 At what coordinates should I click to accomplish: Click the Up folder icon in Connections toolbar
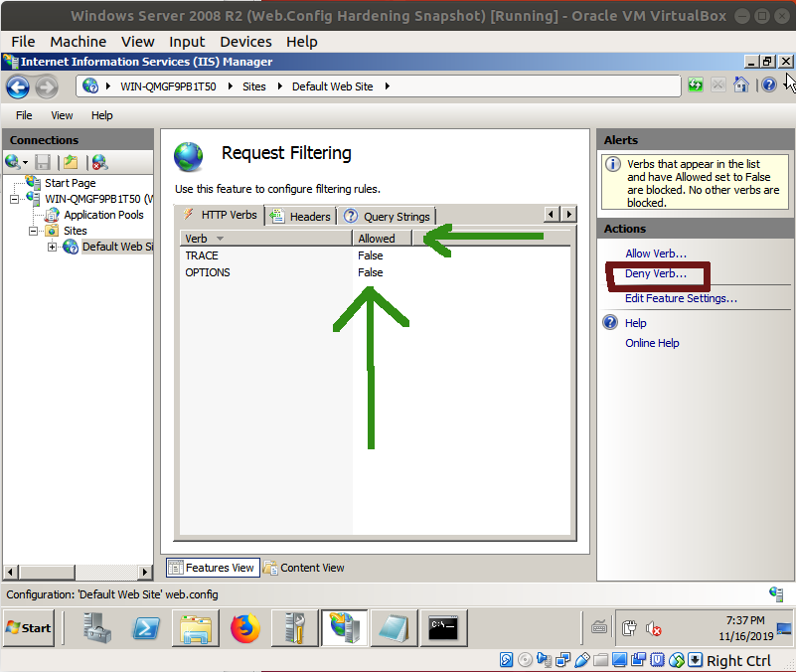(71, 163)
